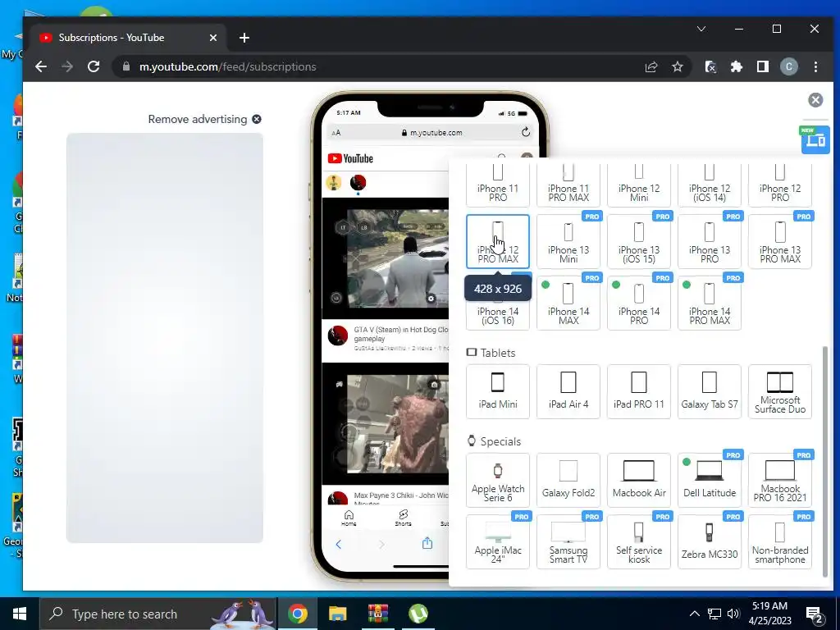Select the iPhone 12 PRO MAX device
This screenshot has width=840, height=630.
[x=498, y=242]
